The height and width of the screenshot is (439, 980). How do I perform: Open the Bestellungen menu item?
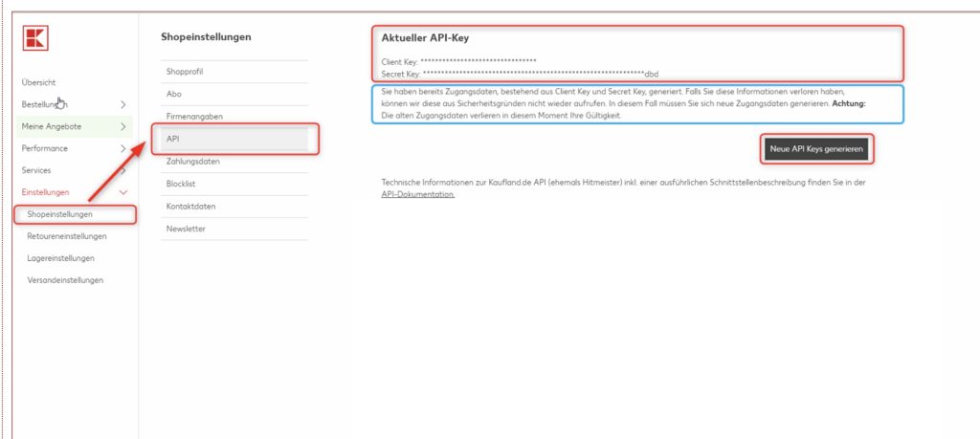coord(44,105)
